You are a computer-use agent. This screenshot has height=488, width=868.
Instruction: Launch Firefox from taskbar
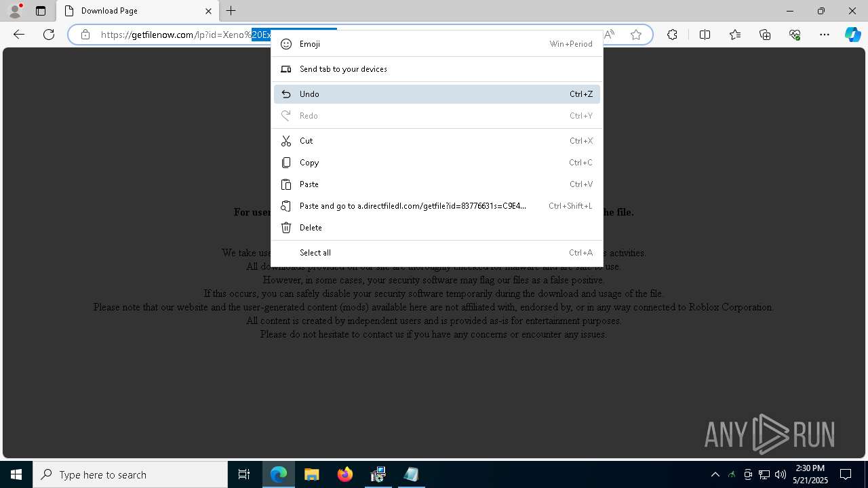tap(344, 474)
